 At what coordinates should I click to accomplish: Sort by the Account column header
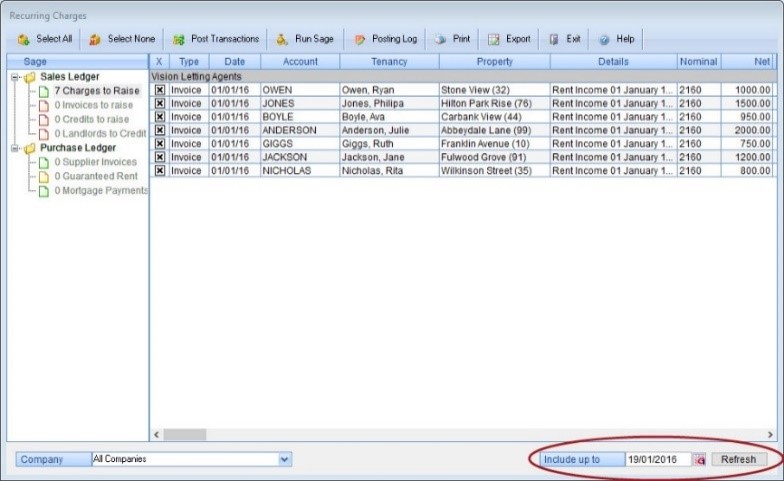click(300, 62)
